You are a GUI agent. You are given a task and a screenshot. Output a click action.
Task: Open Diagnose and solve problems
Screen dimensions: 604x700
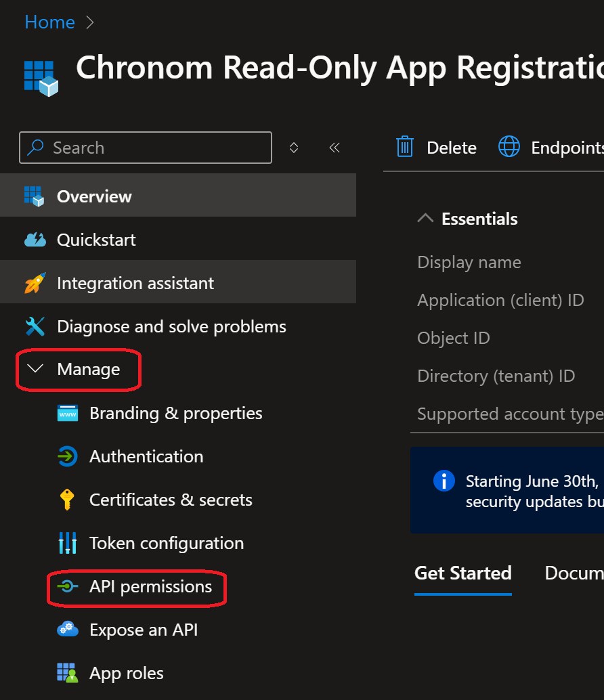pos(178,326)
